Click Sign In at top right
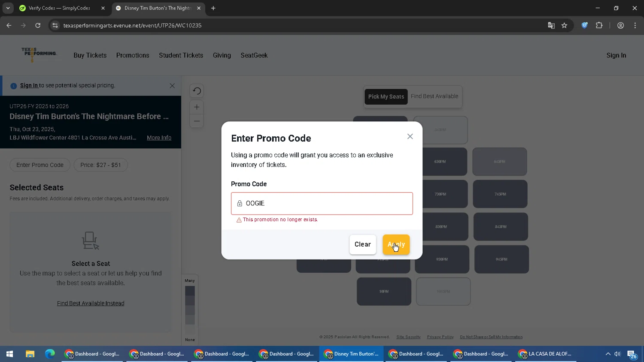 pyautogui.click(x=616, y=55)
